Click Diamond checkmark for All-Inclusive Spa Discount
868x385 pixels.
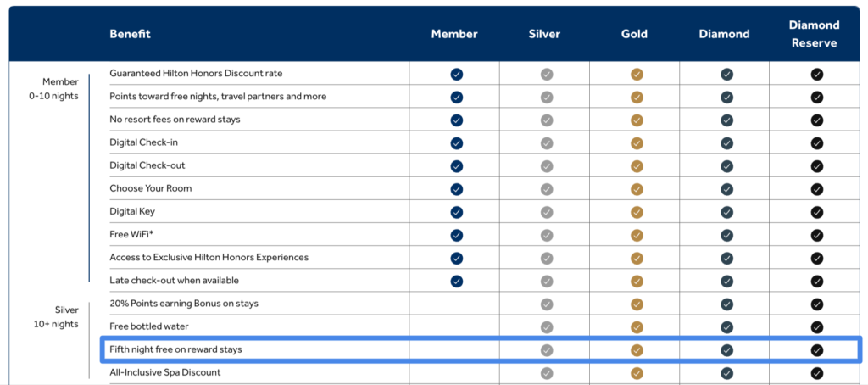tap(726, 373)
